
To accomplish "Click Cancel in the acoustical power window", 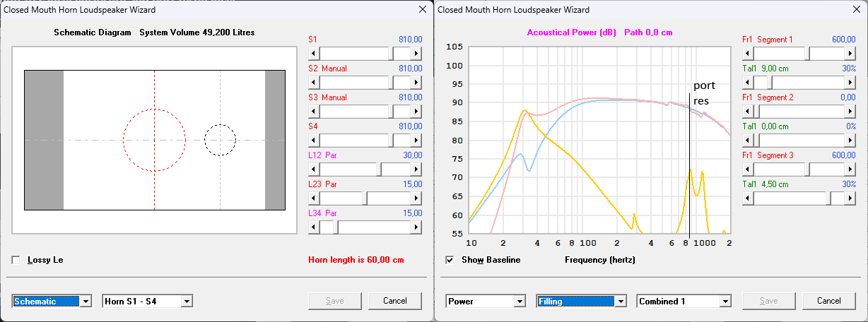I will click(x=828, y=301).
